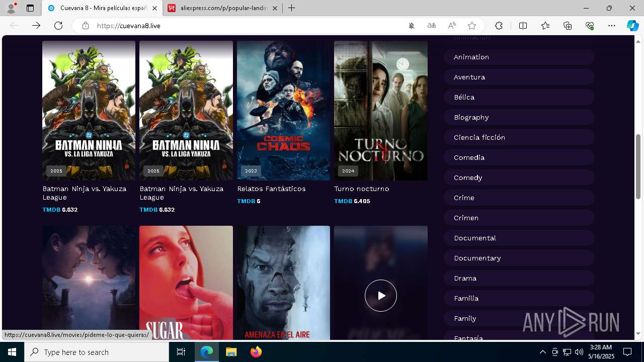Viewport: 644px width, 362px height.
Task: Open the Turno Nocturno movie poster
Action: (x=381, y=111)
